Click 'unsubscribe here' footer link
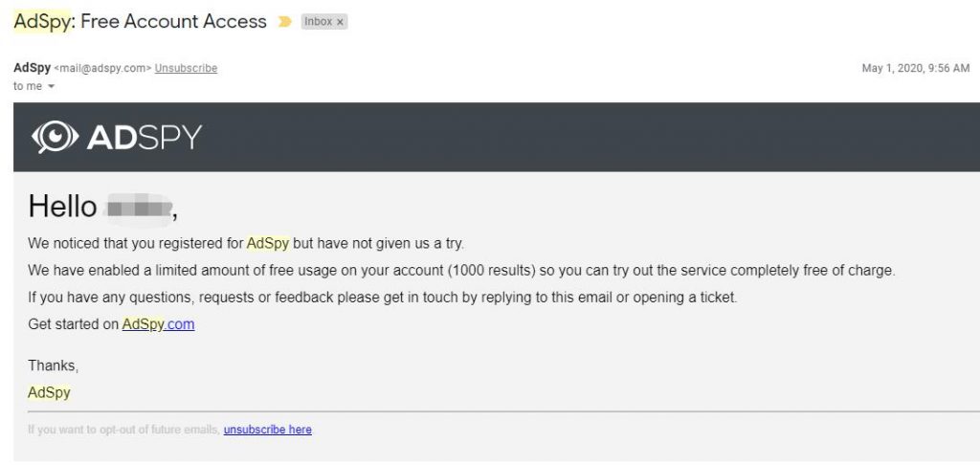The height and width of the screenshot is (465, 980). 268,430
